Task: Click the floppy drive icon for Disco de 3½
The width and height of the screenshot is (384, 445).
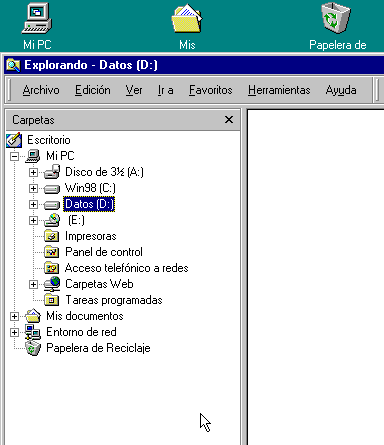Action: tap(52, 172)
